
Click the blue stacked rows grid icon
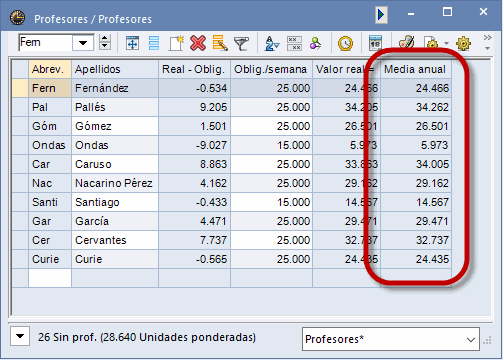point(154,43)
